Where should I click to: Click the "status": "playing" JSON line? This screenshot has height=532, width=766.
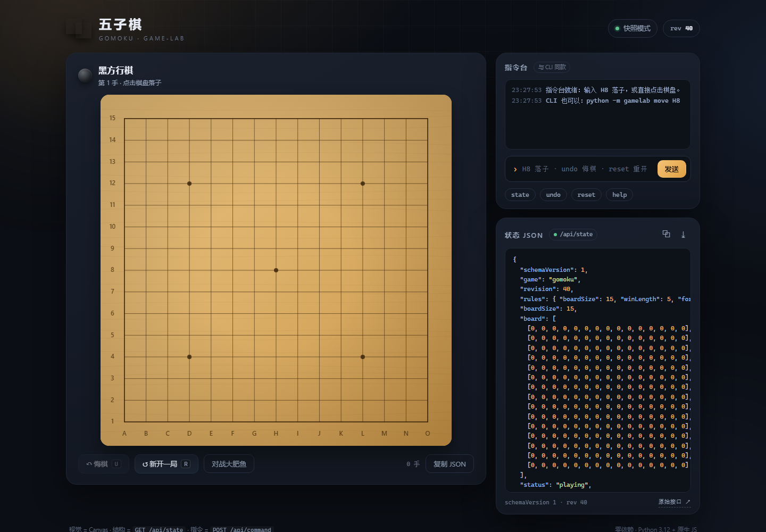pos(555,485)
